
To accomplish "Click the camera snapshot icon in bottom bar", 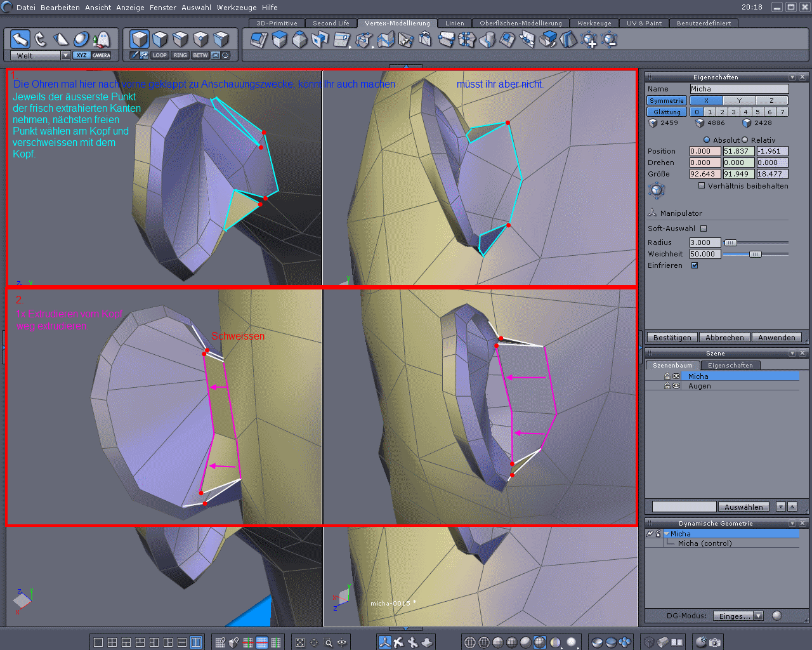I will 715,642.
